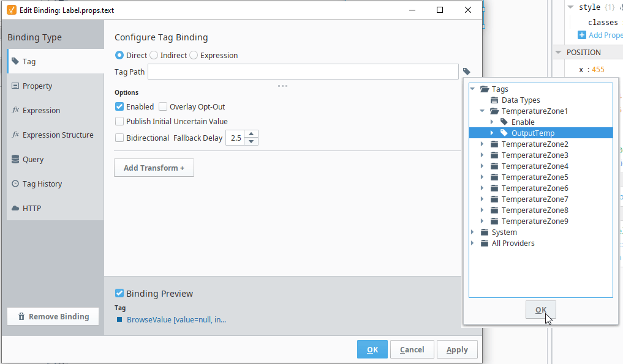Switch to the HTTP binding type
Image resolution: width=623 pixels, height=364 pixels.
[55, 209]
